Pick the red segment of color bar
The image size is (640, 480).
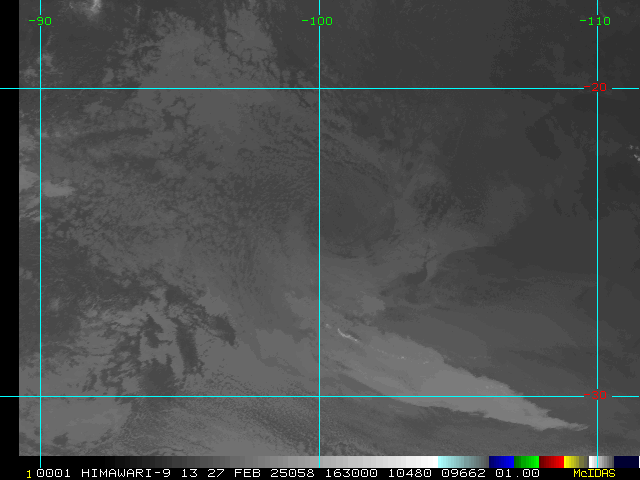(551, 462)
